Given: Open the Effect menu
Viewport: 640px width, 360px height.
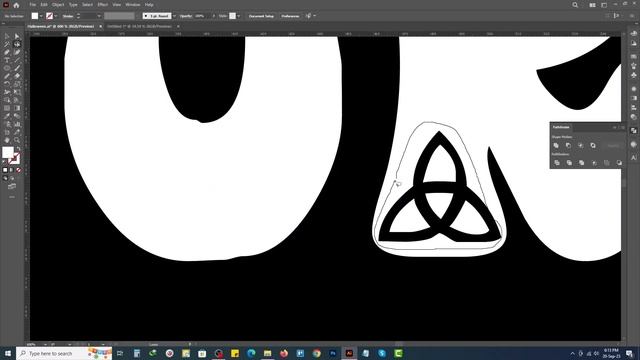Looking at the screenshot, I should pos(102,5).
